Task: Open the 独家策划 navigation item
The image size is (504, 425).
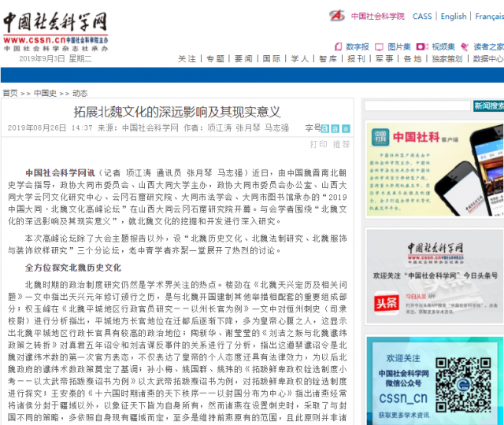Action: [447, 59]
